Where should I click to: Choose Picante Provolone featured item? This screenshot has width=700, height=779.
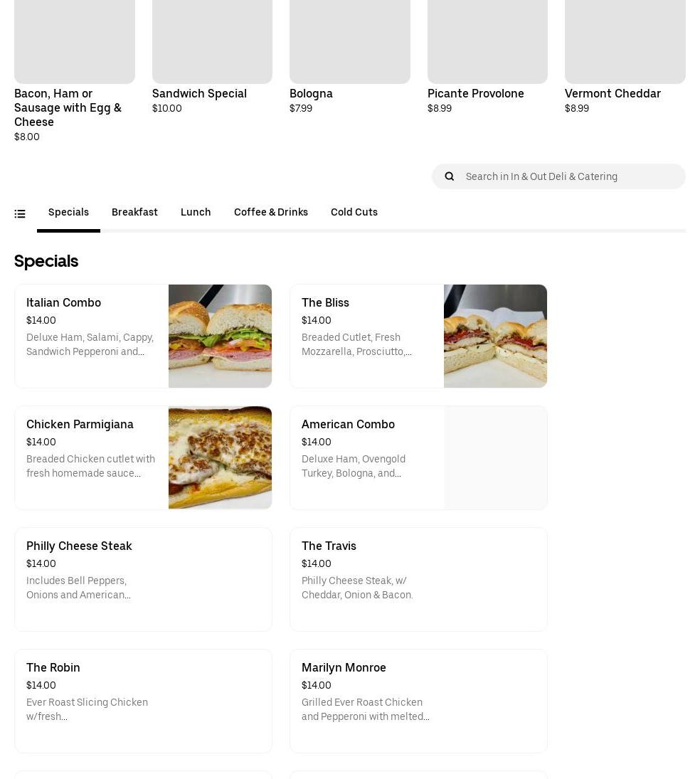[x=475, y=93]
